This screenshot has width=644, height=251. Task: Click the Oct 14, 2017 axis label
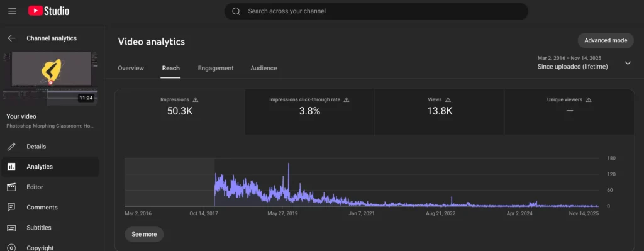tap(203, 214)
